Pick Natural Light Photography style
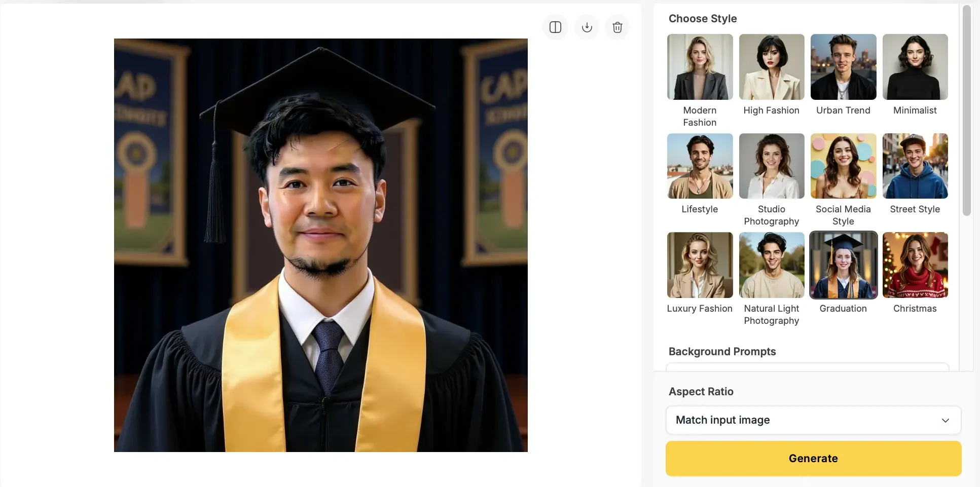 click(771, 265)
